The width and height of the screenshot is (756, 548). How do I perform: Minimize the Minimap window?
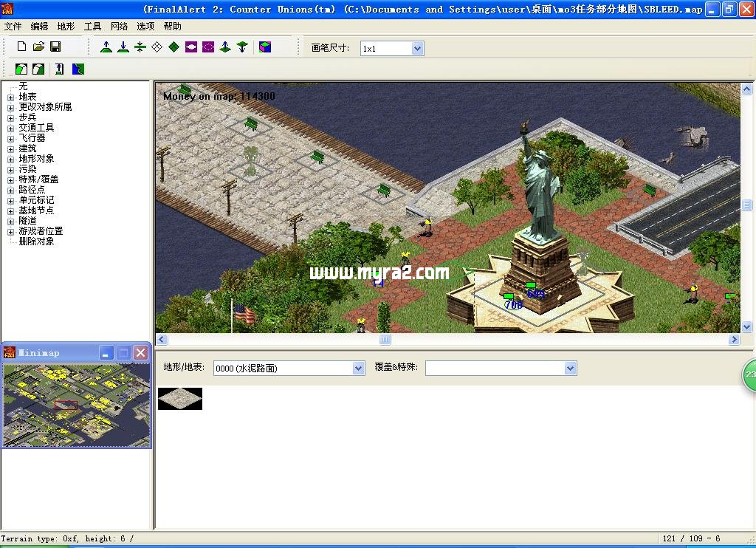pyautogui.click(x=106, y=352)
